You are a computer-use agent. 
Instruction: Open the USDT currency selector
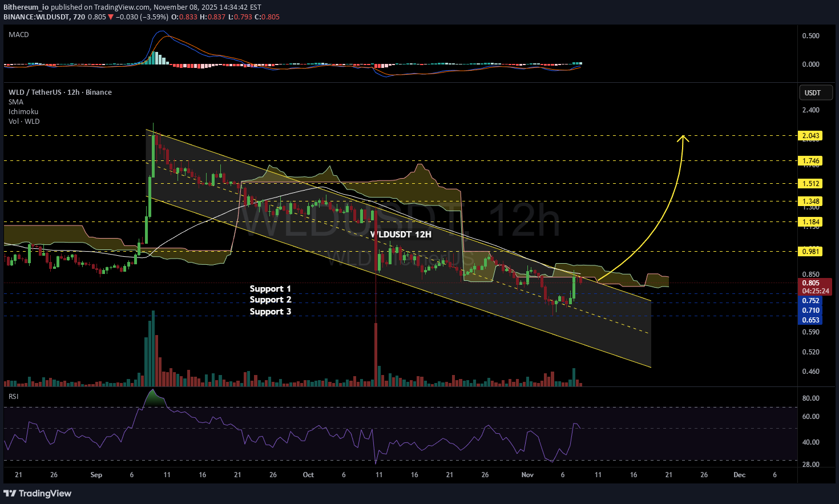(813, 92)
